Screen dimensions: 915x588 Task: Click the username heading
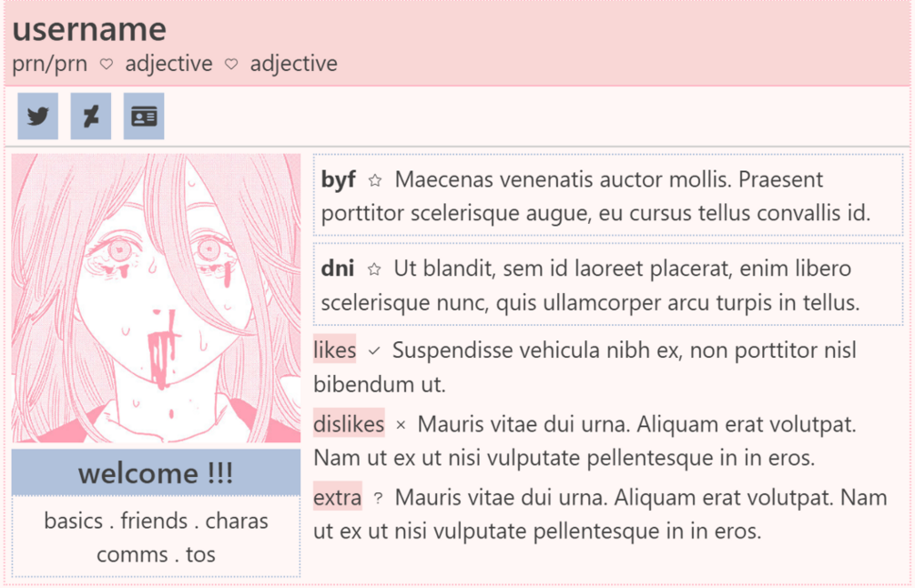89,29
